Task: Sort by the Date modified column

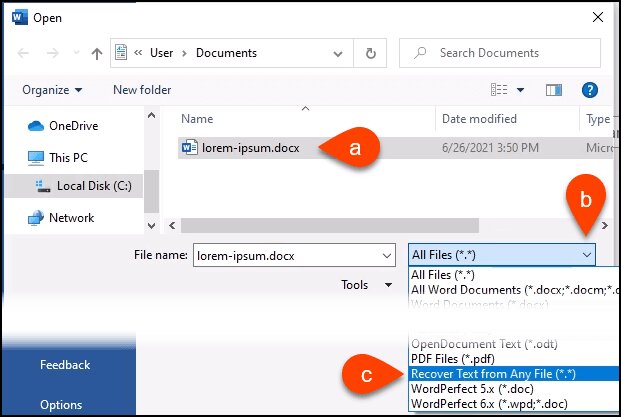Action: point(479,119)
